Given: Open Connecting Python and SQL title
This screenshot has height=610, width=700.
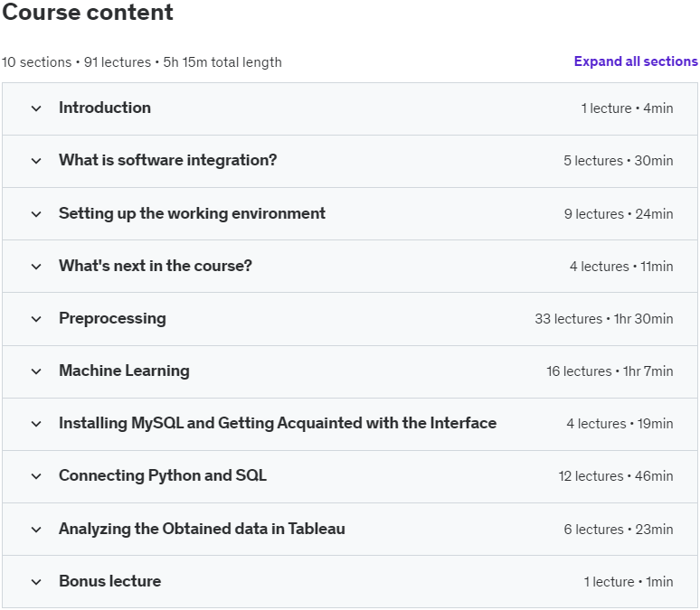Looking at the screenshot, I should (163, 475).
